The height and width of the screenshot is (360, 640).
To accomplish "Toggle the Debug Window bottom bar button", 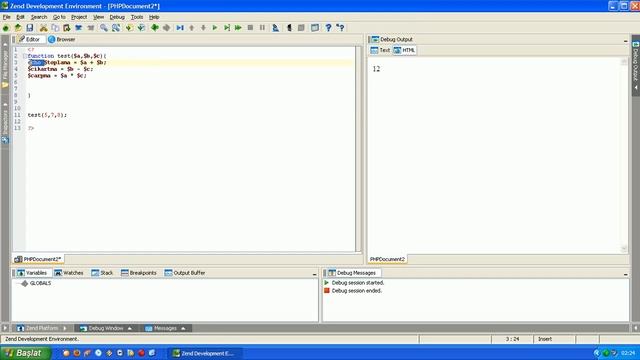I will (106, 328).
